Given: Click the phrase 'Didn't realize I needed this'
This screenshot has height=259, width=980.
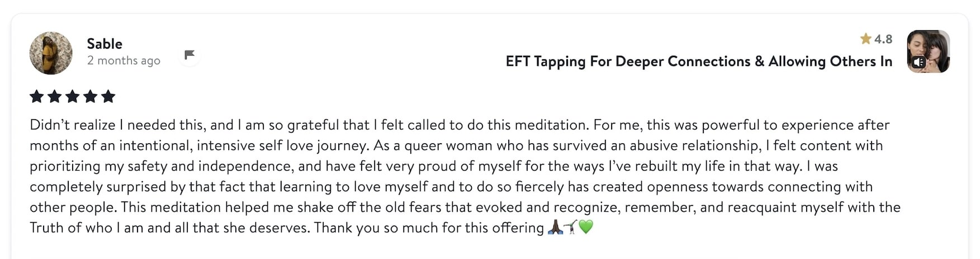Looking at the screenshot, I should (x=118, y=125).
